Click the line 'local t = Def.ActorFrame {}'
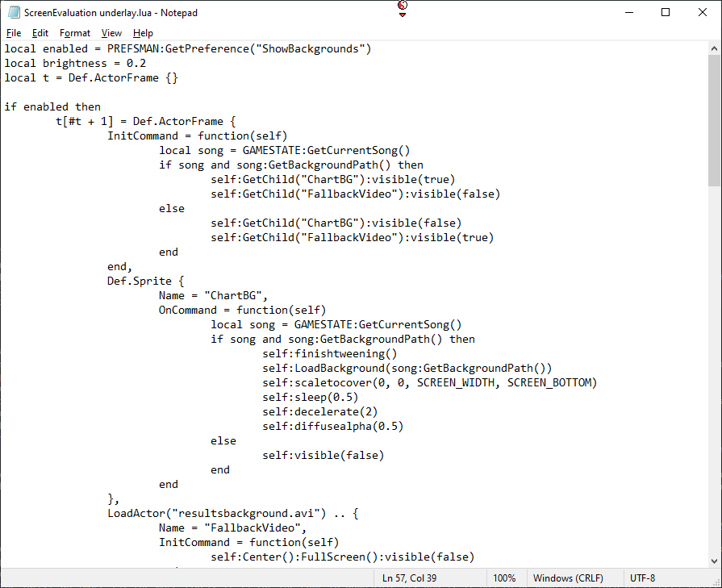Image resolution: width=722 pixels, height=588 pixels. pyautogui.click(x=91, y=77)
